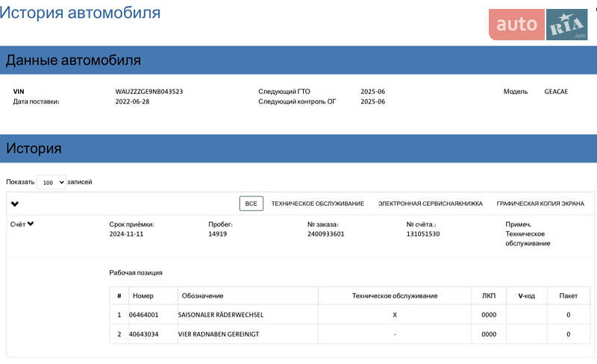Viewport: 597px width, 364px height.
Task: Open ЭЛЕКТРОННАЯ СЕРВИСНАЯКНИЖКА tab
Action: click(x=430, y=204)
